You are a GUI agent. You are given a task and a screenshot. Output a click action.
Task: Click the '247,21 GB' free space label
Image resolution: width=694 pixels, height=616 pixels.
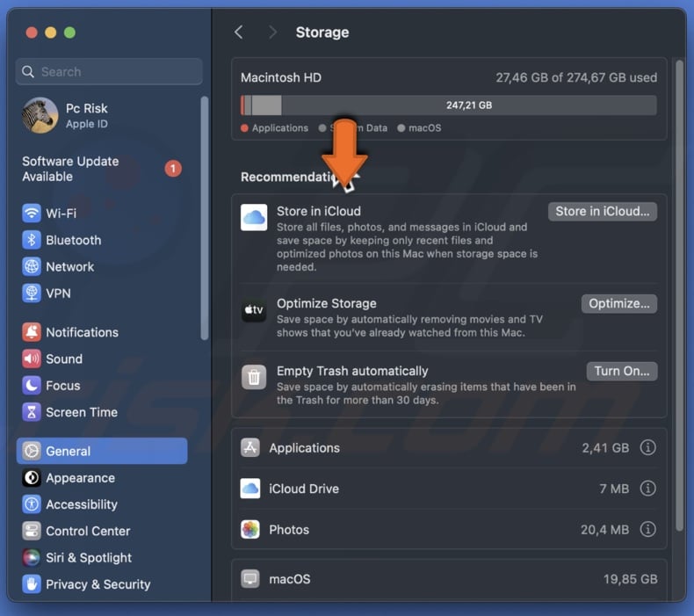click(469, 105)
